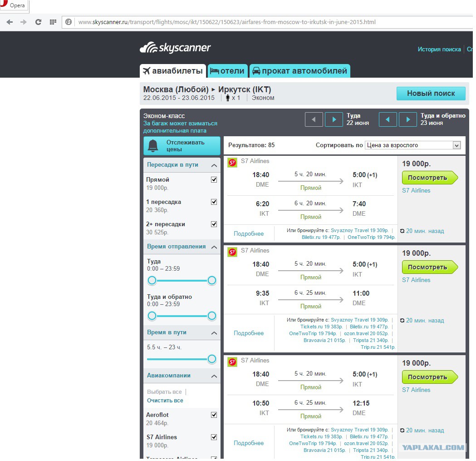Switch to the прокат автомобилей tab
Viewport: 476px width, 461px height.
coord(300,71)
